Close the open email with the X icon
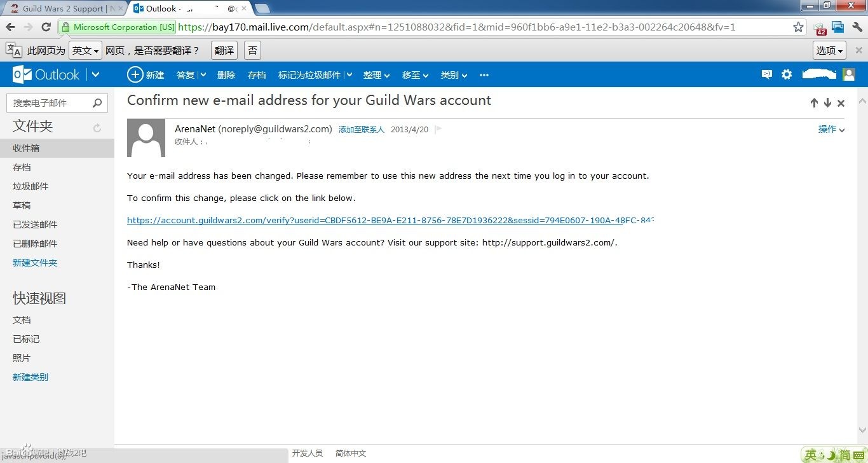The height and width of the screenshot is (463, 868). (841, 103)
